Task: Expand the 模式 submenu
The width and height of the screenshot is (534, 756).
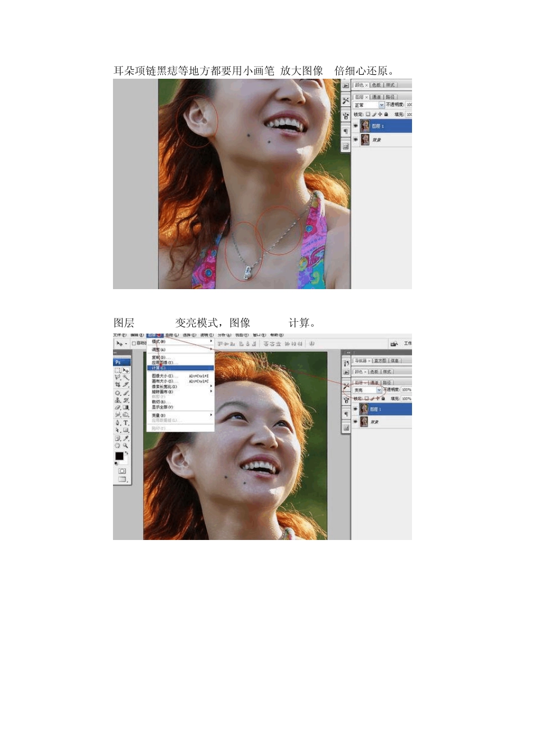Action: coord(180,341)
